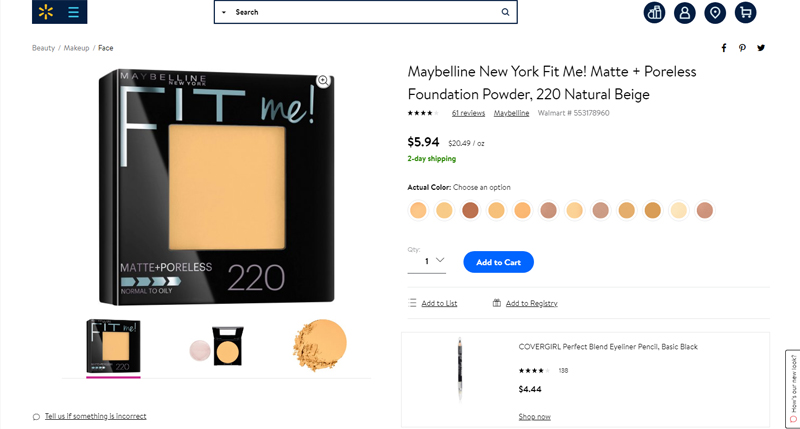The width and height of the screenshot is (800, 429).
Task: Go to the Makeup breadcrumb
Action: pyautogui.click(x=77, y=48)
